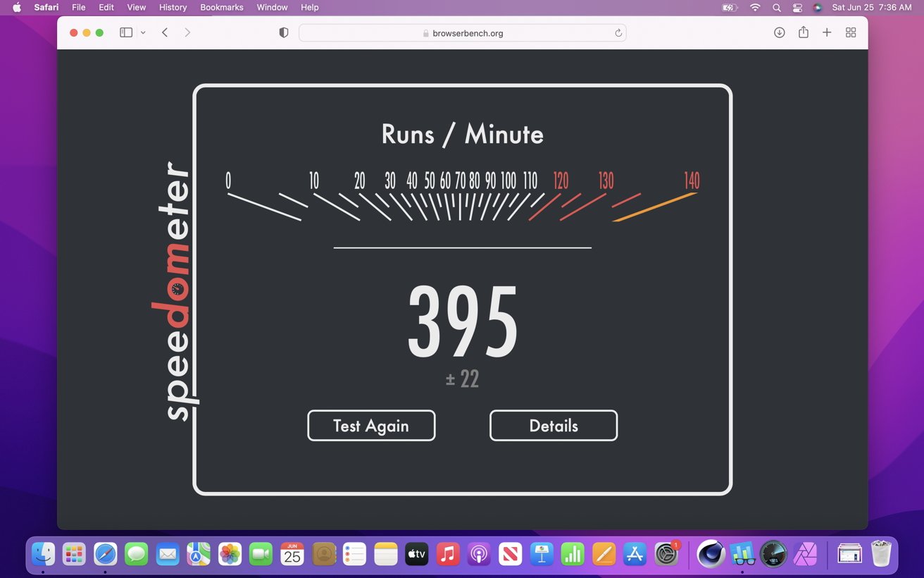
Task: Open Mail from the Dock
Action: point(168,554)
